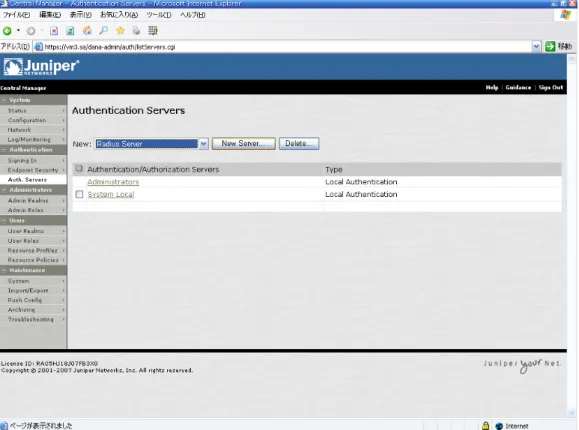Collapse the Authentication sidebar section
Viewport: 579px width, 430px height.
[x=4, y=150]
